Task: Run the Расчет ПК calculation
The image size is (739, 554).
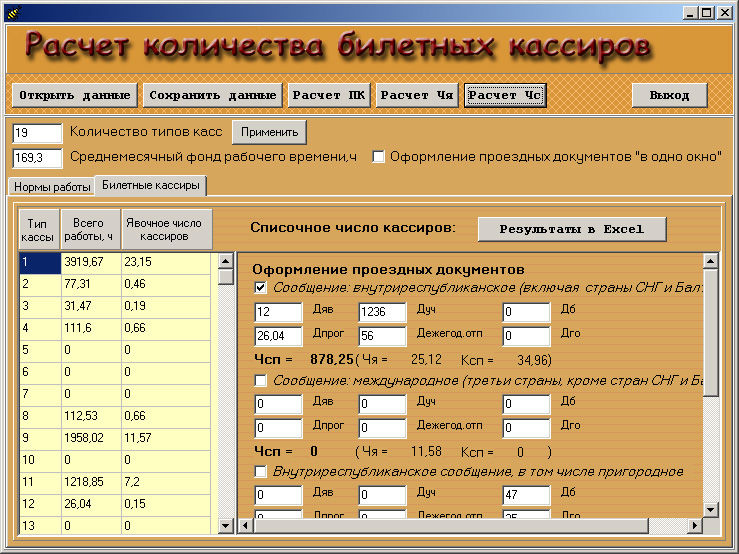Action: [329, 95]
